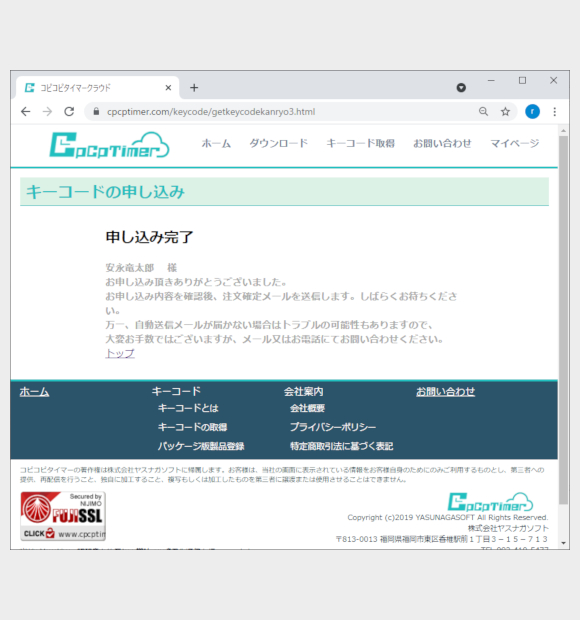
Task: Reload the page with the refresh icon
Action: coord(69,112)
